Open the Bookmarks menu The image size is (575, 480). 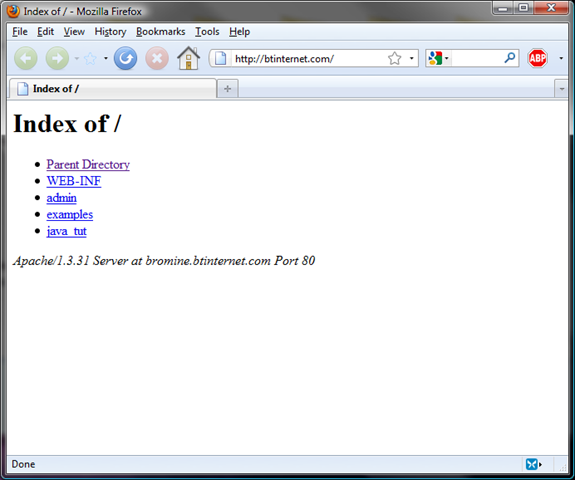pyautogui.click(x=161, y=32)
